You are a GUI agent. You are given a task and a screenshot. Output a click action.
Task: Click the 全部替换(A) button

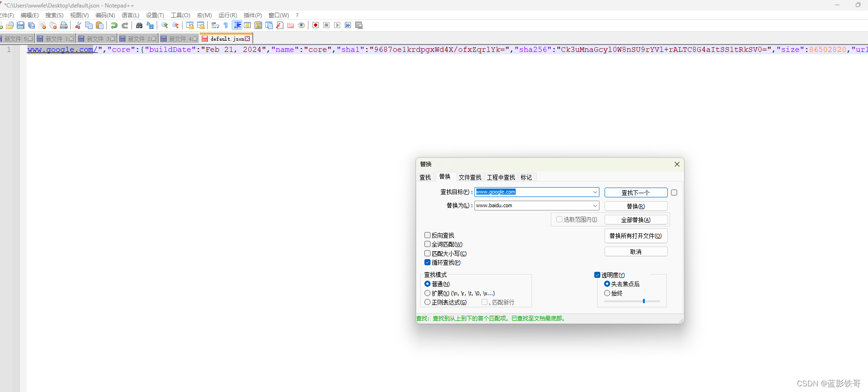(636, 220)
